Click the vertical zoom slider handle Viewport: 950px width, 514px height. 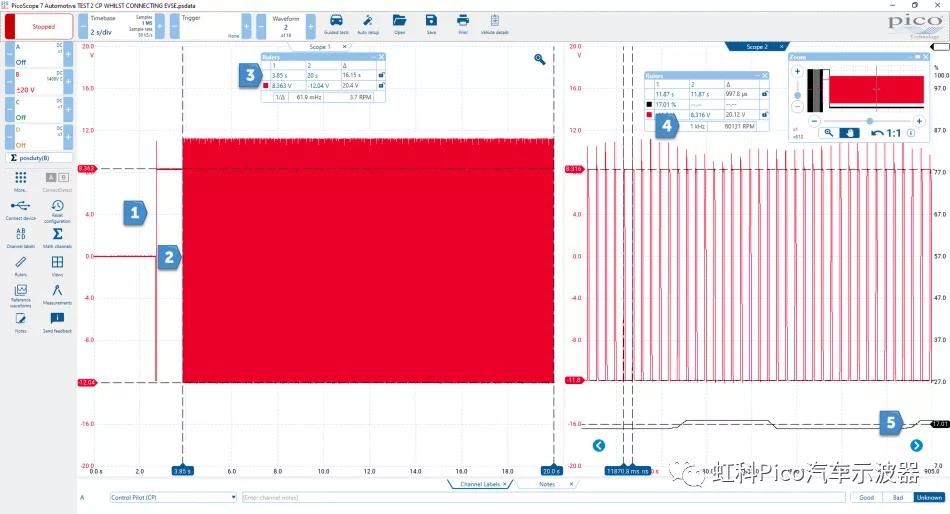click(797, 95)
